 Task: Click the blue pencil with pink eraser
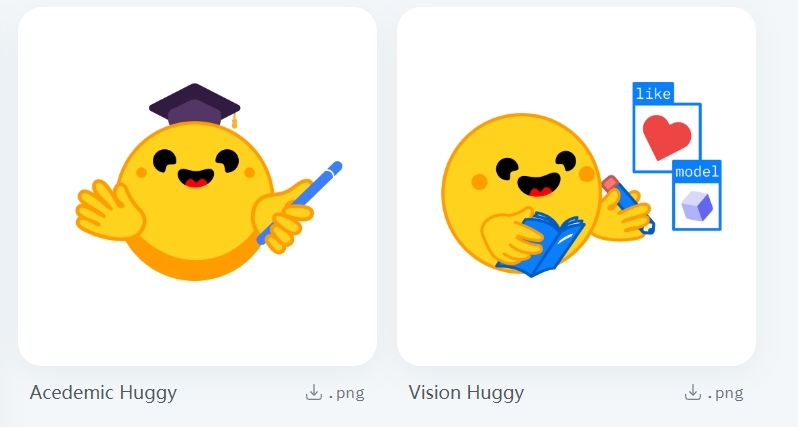(628, 205)
